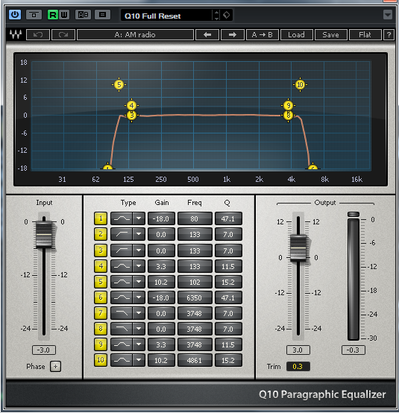Open the Q10 Full Reset preset field
The image size is (399, 413).
click(x=166, y=15)
